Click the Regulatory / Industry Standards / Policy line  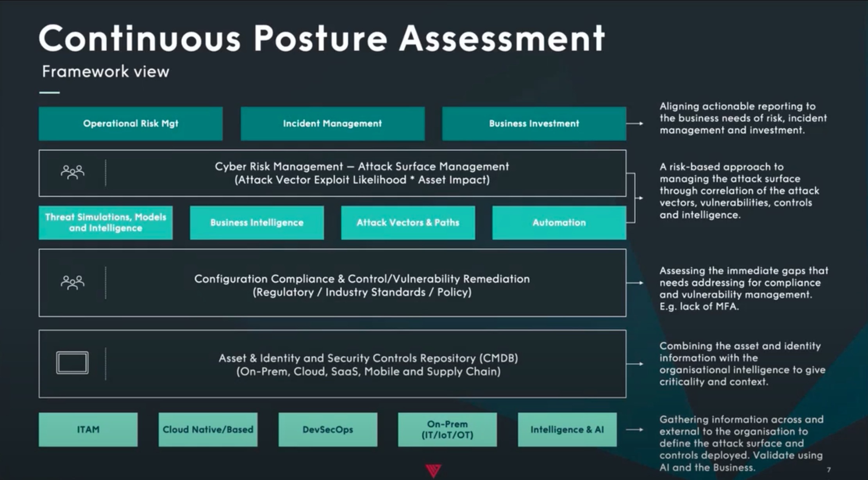[362, 292]
